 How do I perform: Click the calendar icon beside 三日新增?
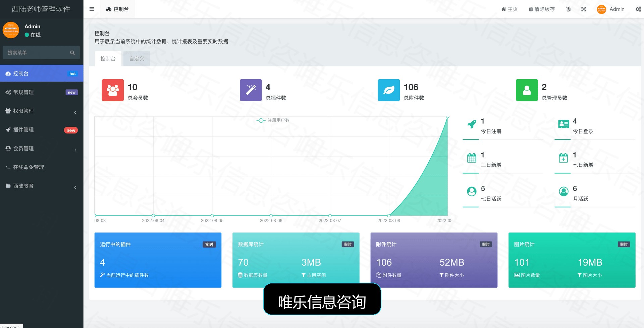click(x=472, y=158)
